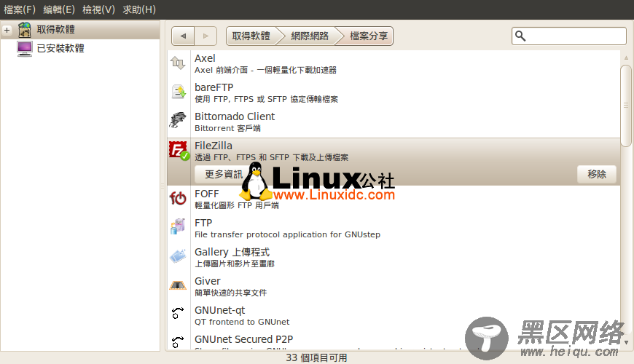Click the search magnifier icon

[520, 36]
